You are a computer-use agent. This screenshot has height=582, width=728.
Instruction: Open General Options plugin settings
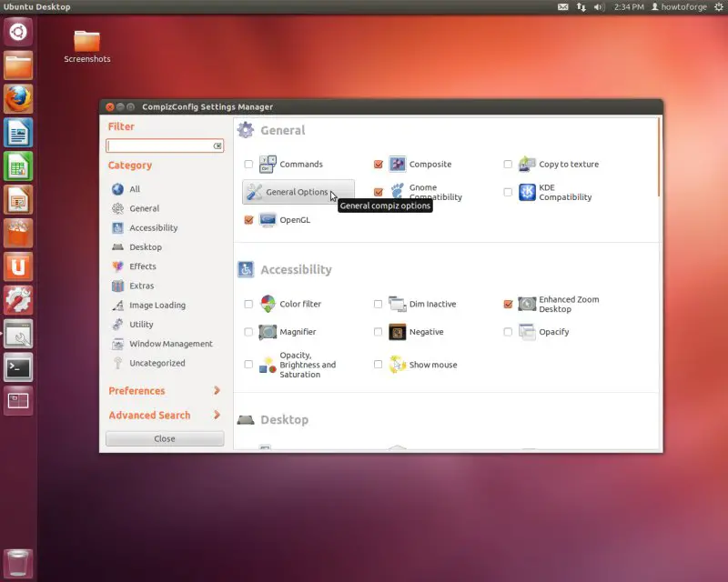tap(298, 192)
